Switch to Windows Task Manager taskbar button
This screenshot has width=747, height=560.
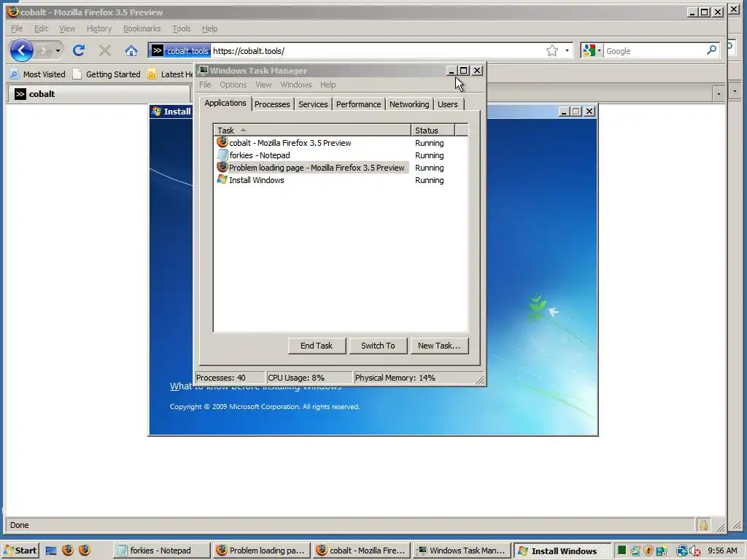coord(461,551)
